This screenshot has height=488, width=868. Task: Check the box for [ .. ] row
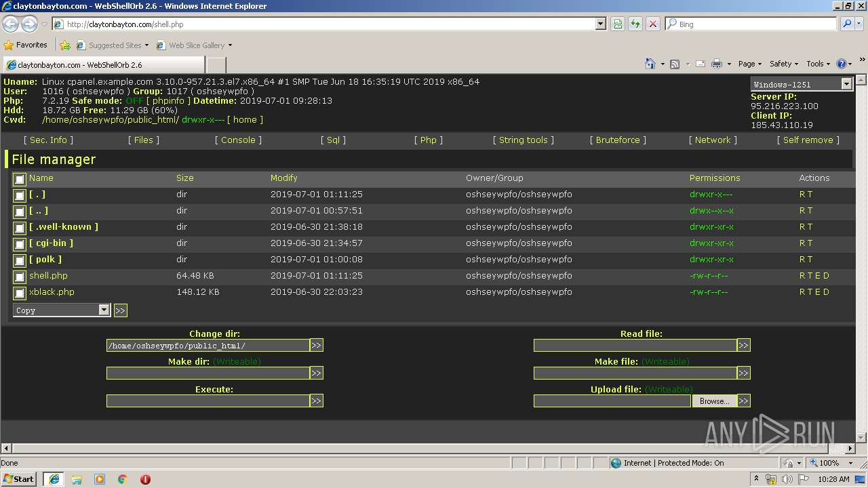[20, 211]
